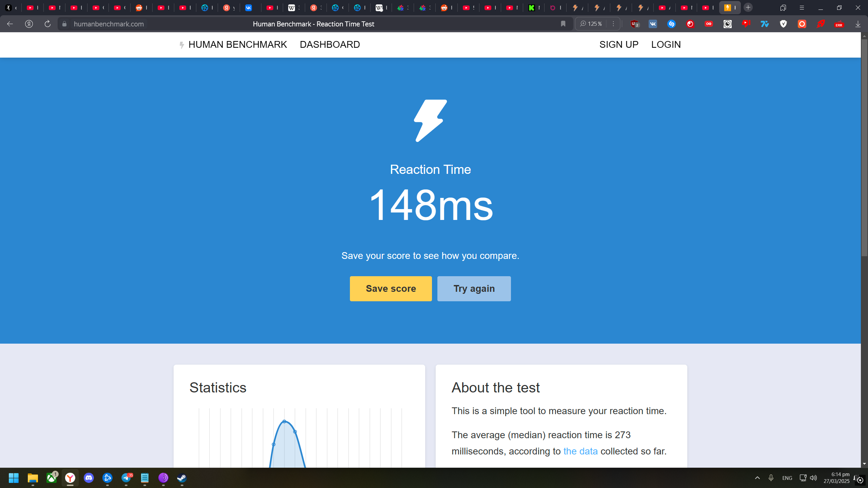Click the Yandex home button in toolbar
Image resolution: width=868 pixels, height=488 pixels.
tap(29, 24)
